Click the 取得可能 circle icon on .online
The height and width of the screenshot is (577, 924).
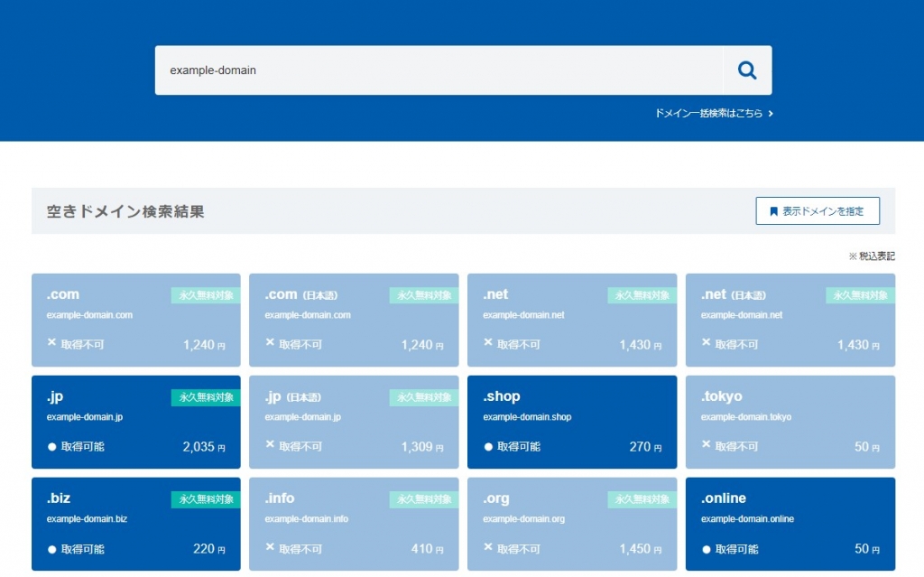[x=707, y=549]
